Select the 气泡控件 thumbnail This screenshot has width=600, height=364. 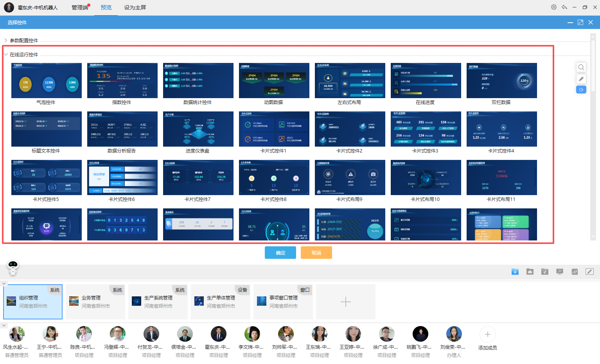click(x=47, y=81)
